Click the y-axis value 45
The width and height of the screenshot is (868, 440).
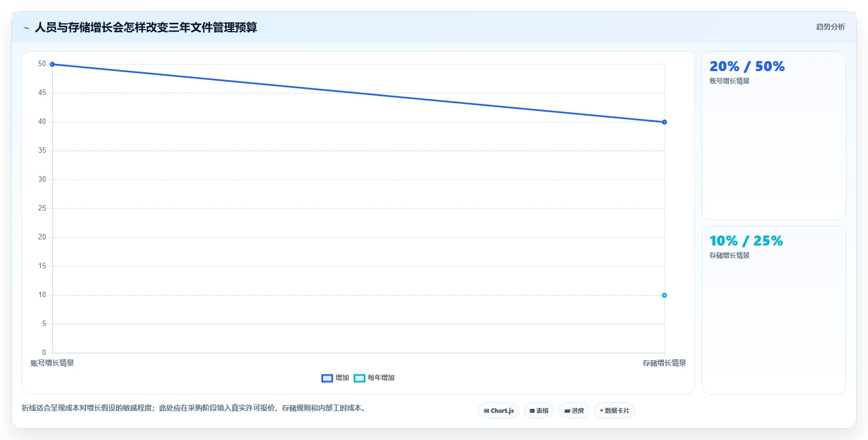point(42,93)
